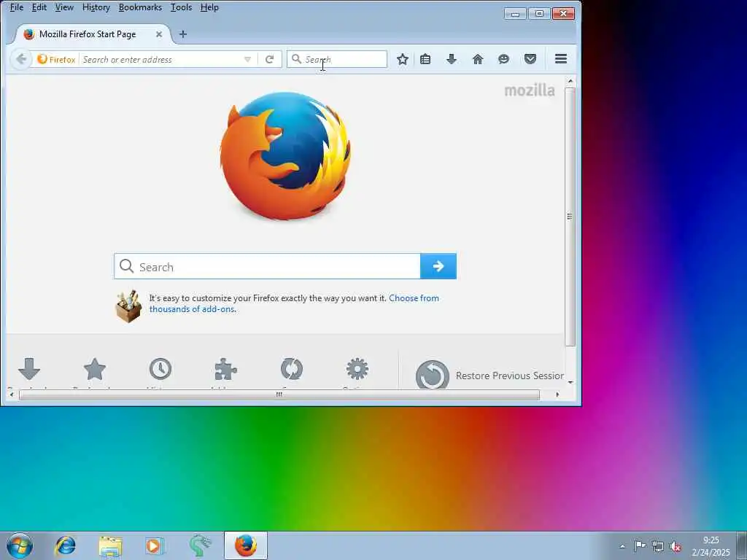Image resolution: width=747 pixels, height=560 pixels.
Task: Launch Internet Explorer from taskbar
Action: (x=65, y=545)
